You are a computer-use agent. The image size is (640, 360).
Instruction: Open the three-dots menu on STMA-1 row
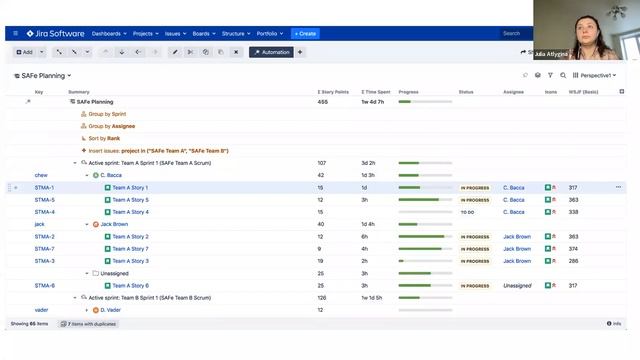(618, 187)
